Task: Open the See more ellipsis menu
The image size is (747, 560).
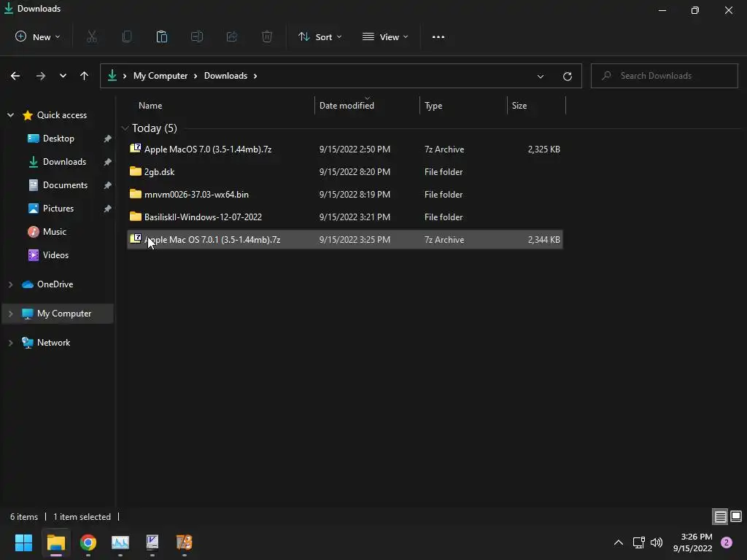Action: [438, 36]
